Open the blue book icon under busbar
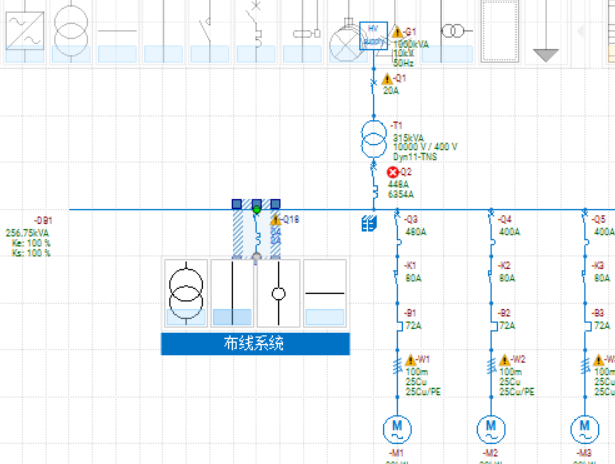Image resolution: width=615 pixels, height=464 pixels. tap(369, 224)
